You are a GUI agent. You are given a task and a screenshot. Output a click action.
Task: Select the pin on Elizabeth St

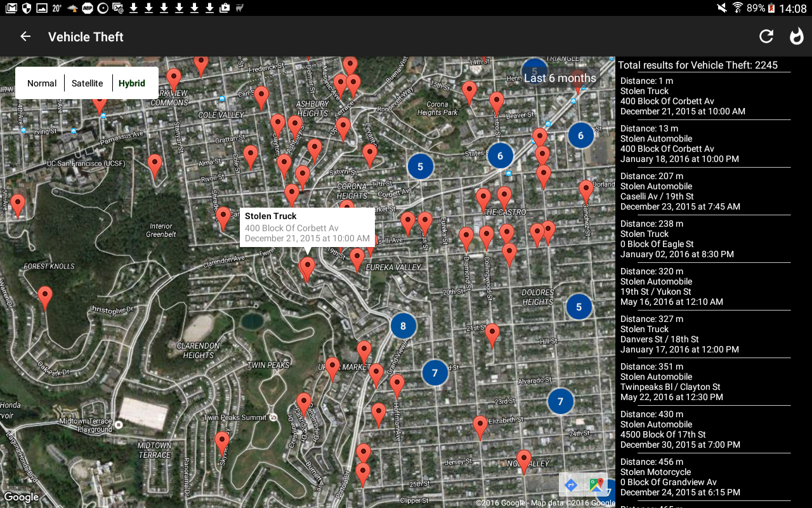pos(480,428)
